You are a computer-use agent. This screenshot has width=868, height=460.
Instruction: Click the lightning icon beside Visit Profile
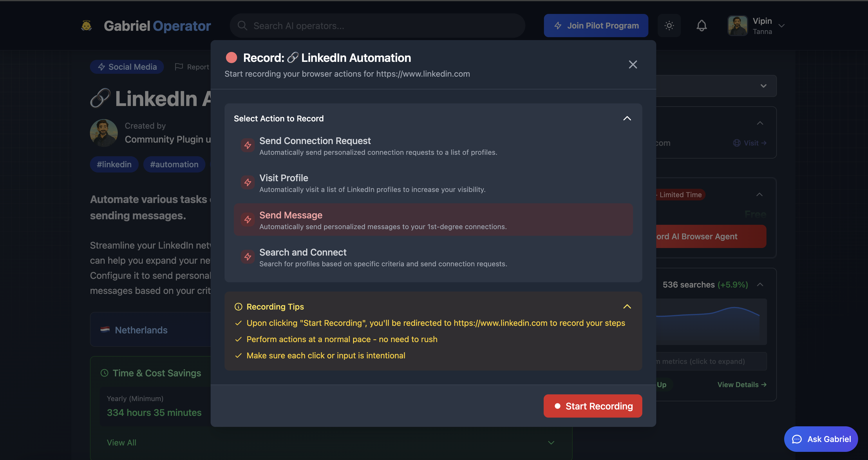click(248, 182)
